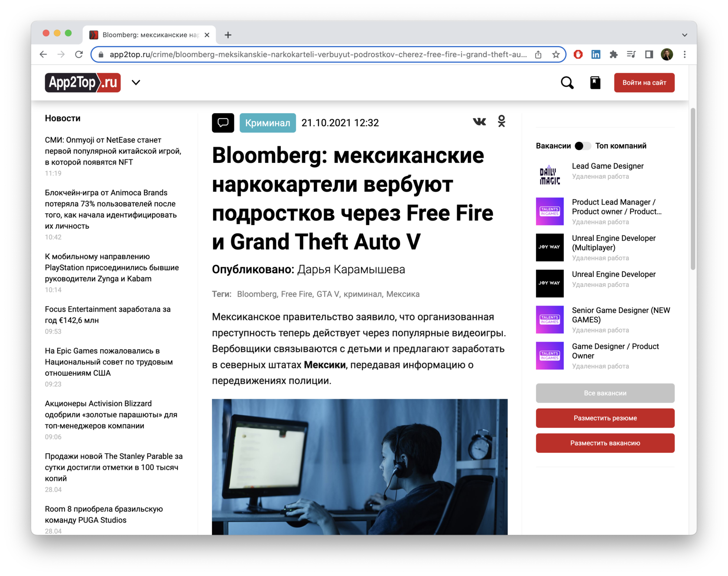Image resolution: width=728 pixels, height=576 pixels.
Task: Open the Chrome three-dot menu
Action: coord(685,55)
